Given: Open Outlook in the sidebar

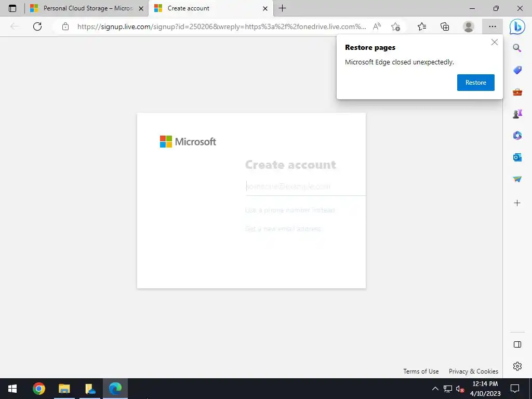Looking at the screenshot, I should (517, 157).
